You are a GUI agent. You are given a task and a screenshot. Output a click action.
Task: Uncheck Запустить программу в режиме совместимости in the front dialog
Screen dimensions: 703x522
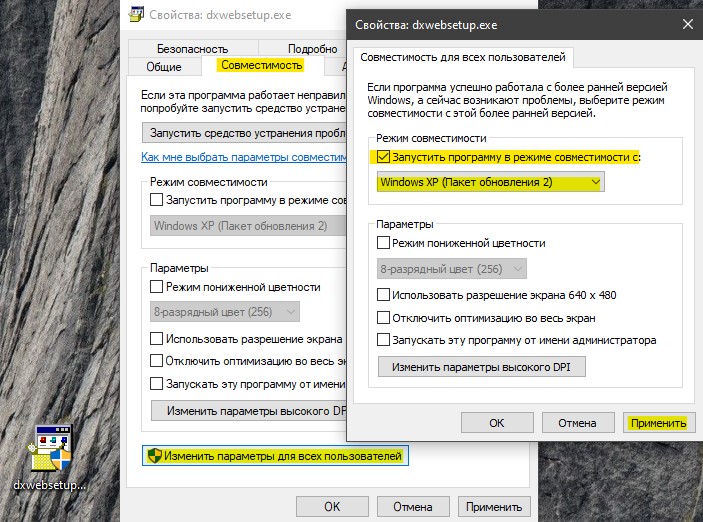coord(383,157)
